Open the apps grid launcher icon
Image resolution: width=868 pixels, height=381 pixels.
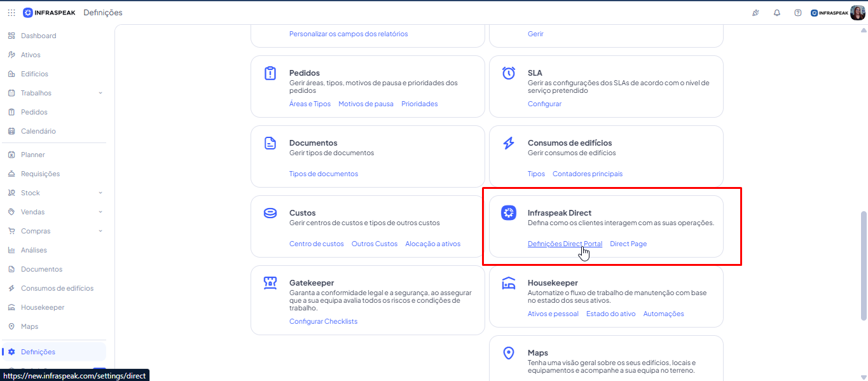click(x=11, y=13)
